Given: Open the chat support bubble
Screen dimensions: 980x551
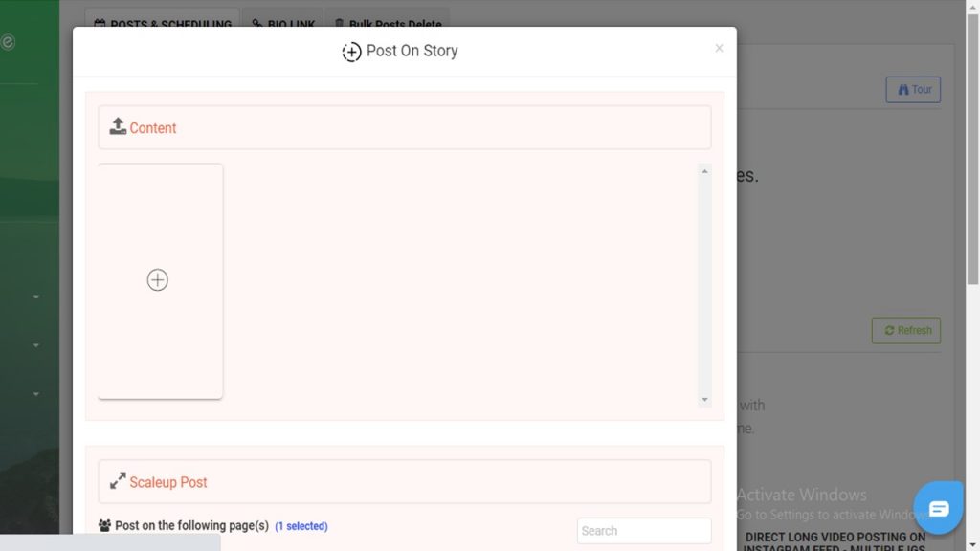Looking at the screenshot, I should (938, 508).
